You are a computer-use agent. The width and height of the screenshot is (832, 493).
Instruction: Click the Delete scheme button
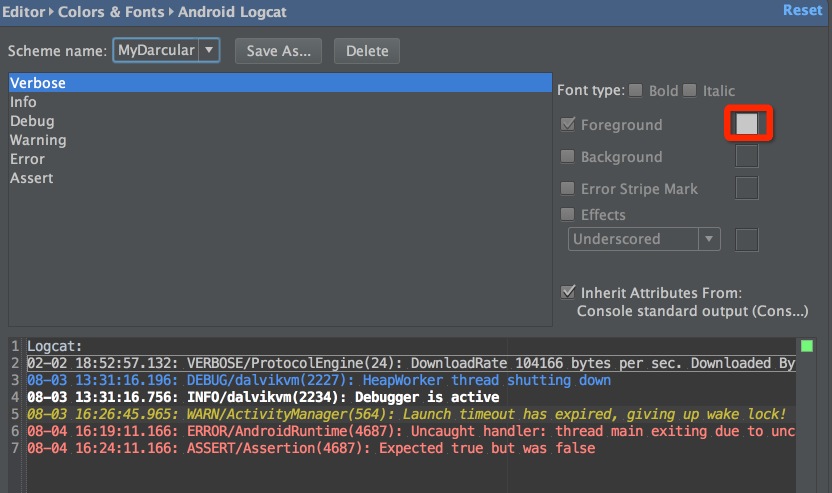coord(367,50)
